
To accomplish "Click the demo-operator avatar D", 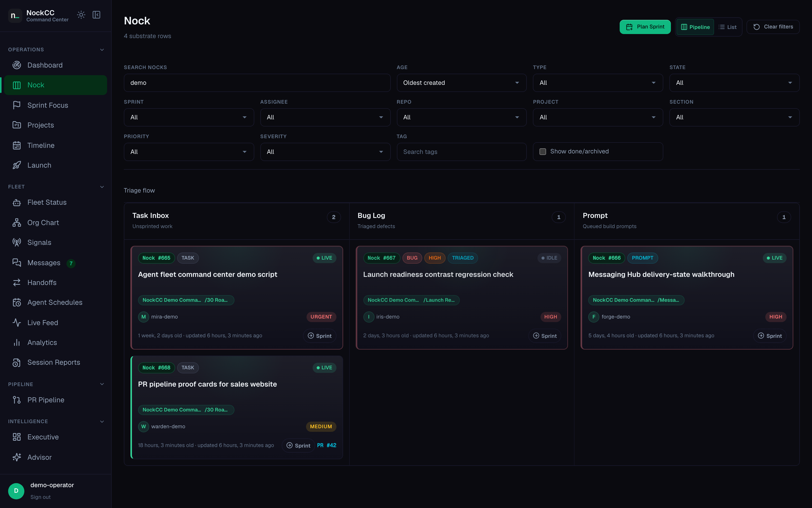I will [16, 491].
